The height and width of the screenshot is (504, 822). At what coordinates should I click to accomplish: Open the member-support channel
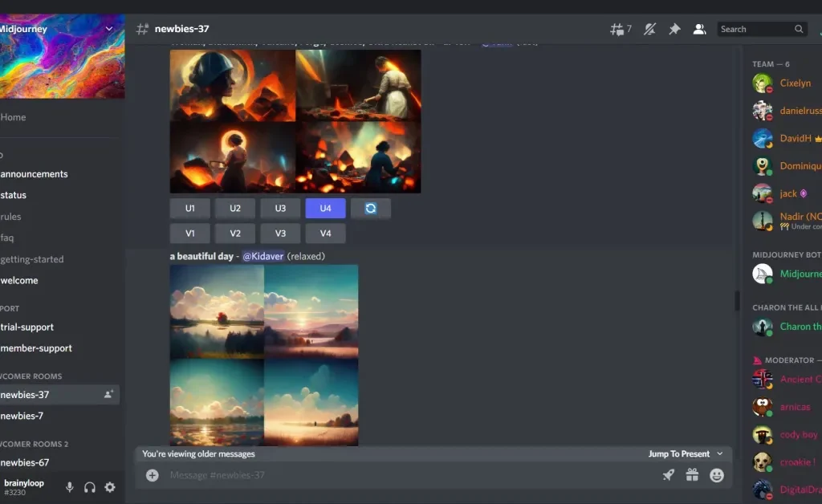(x=36, y=348)
